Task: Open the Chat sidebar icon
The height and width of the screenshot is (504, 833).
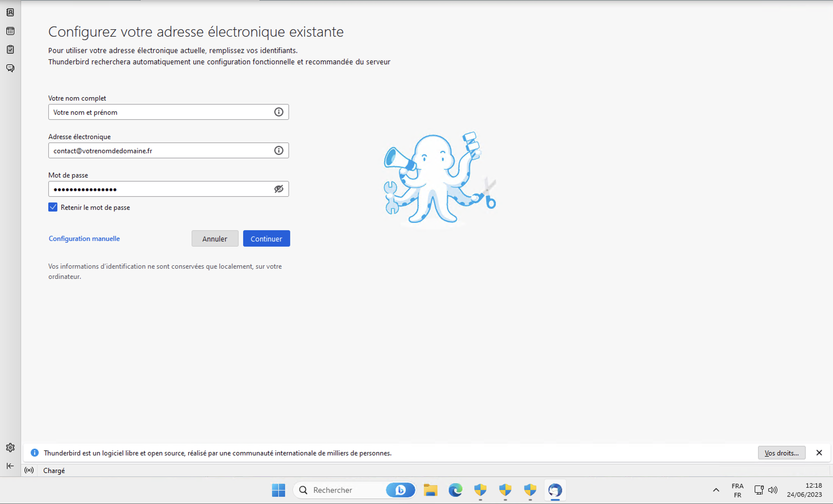Action: pyautogui.click(x=10, y=68)
